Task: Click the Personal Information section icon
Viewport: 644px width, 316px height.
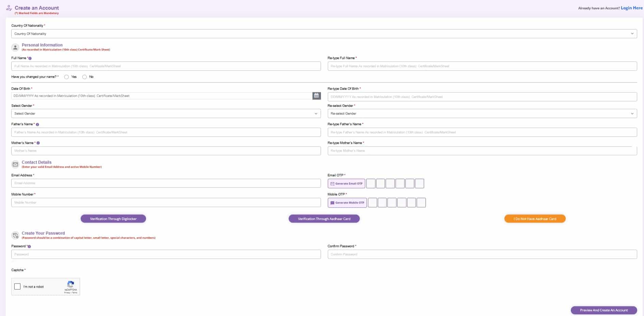Action: 15,47
